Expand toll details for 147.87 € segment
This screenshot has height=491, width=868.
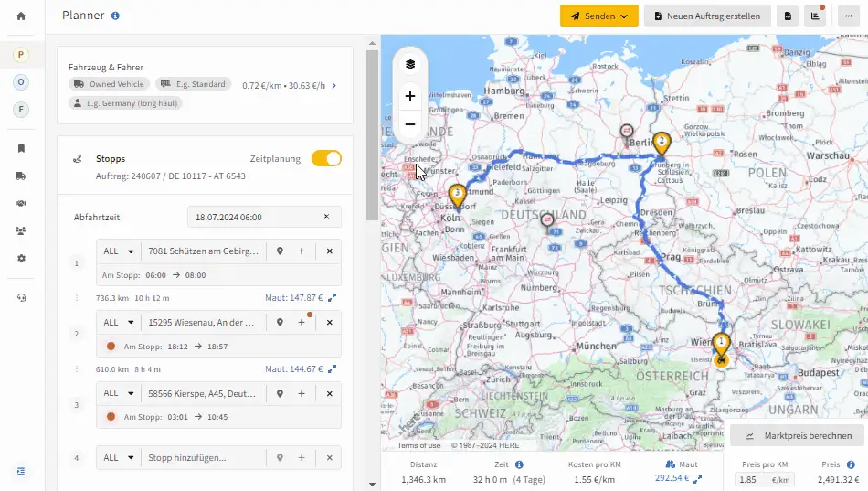(333, 297)
